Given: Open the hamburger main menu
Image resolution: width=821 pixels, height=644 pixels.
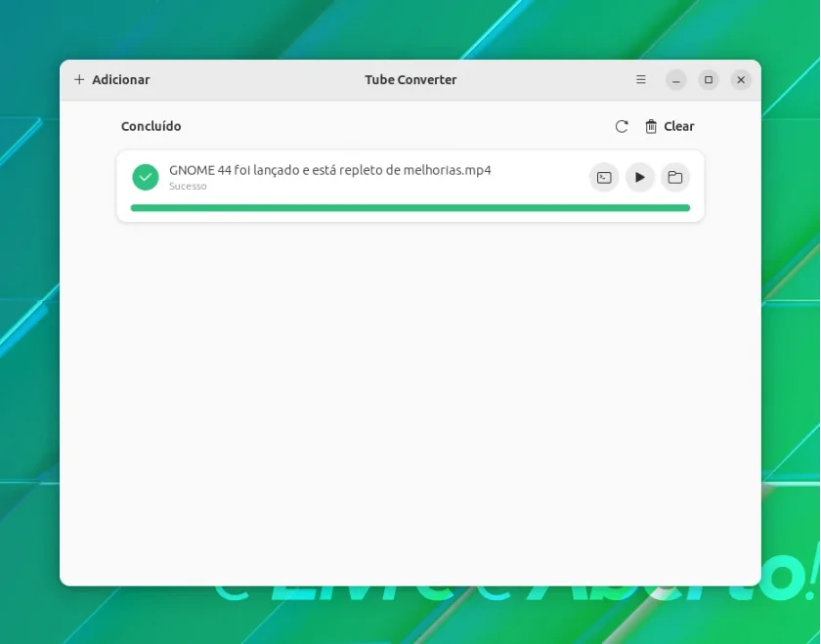Looking at the screenshot, I should click(641, 79).
